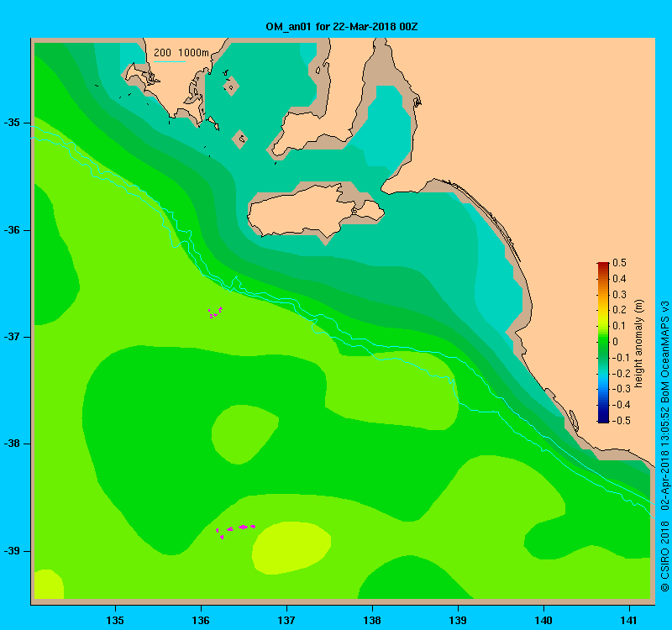Click the map title 'OM_an01 for 22-Mar-2018 00Z'

coord(342,27)
